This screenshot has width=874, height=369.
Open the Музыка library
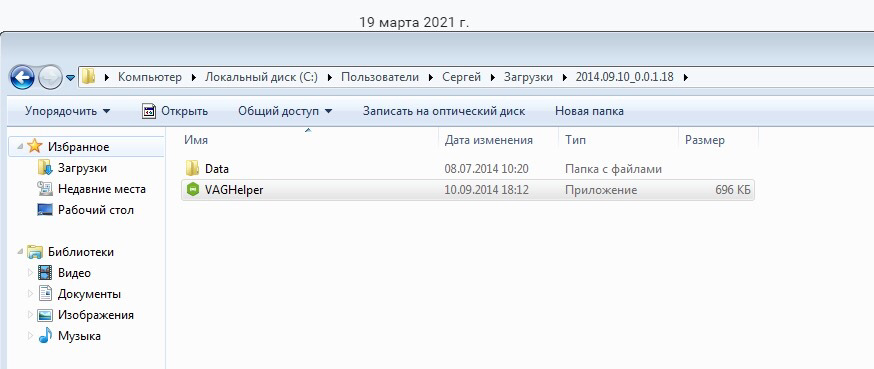[x=79, y=336]
